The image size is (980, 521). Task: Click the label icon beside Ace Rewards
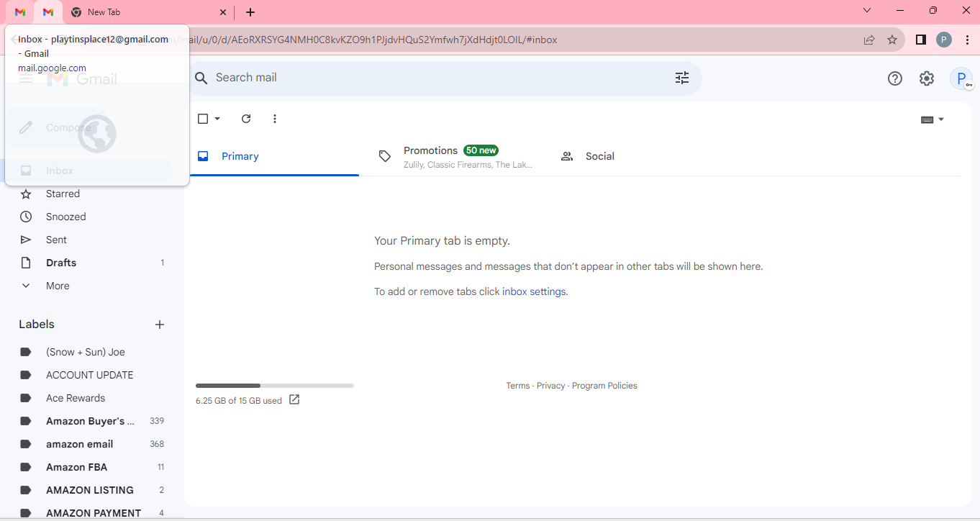coord(26,398)
